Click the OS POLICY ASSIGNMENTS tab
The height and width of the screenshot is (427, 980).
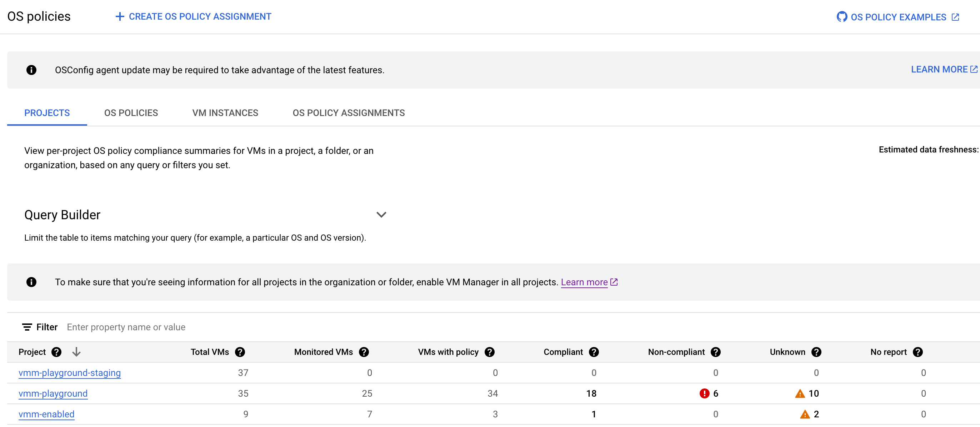click(348, 112)
